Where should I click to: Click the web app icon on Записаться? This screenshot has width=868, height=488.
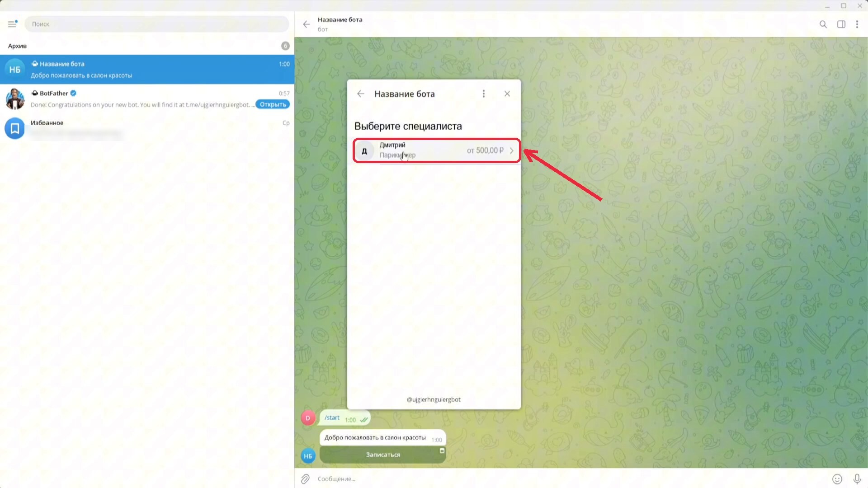(x=442, y=450)
